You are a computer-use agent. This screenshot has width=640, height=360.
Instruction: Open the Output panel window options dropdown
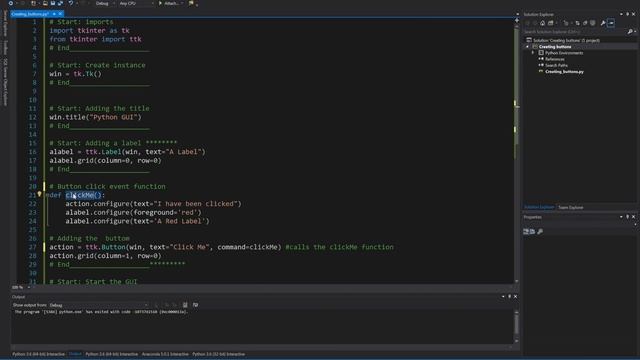coord(503,296)
